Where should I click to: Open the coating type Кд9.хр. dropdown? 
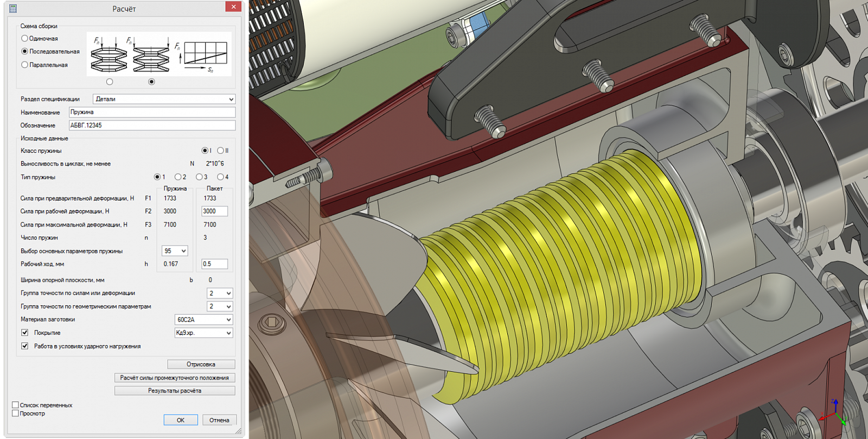[203, 333]
